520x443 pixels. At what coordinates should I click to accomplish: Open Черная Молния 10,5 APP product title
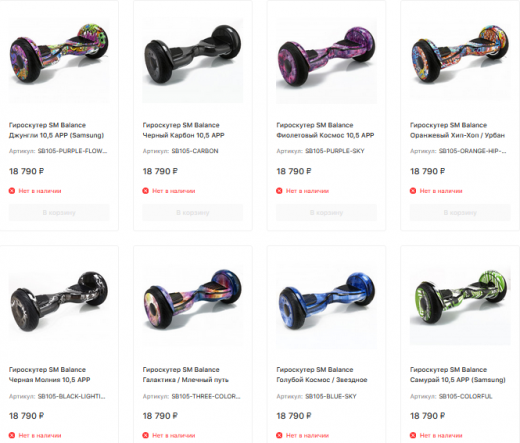pos(50,375)
